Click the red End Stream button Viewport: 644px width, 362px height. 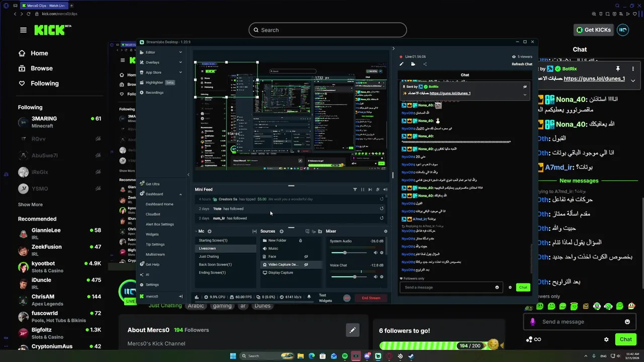click(371, 298)
